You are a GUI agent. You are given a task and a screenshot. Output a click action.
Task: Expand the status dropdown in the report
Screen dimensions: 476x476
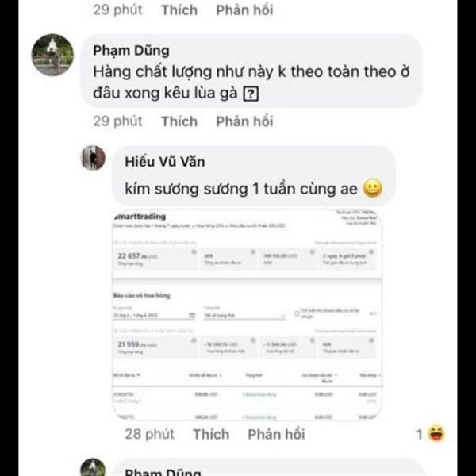(244, 316)
